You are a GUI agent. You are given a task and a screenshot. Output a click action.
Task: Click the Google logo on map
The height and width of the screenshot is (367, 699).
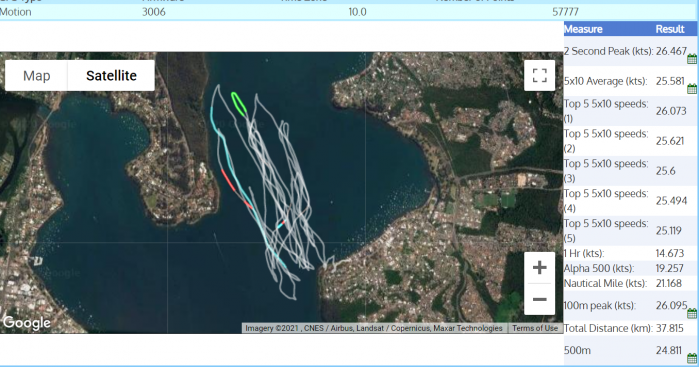click(x=27, y=322)
